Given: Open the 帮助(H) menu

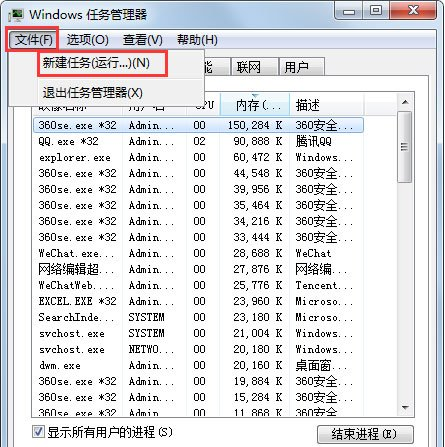Looking at the screenshot, I should (197, 40).
